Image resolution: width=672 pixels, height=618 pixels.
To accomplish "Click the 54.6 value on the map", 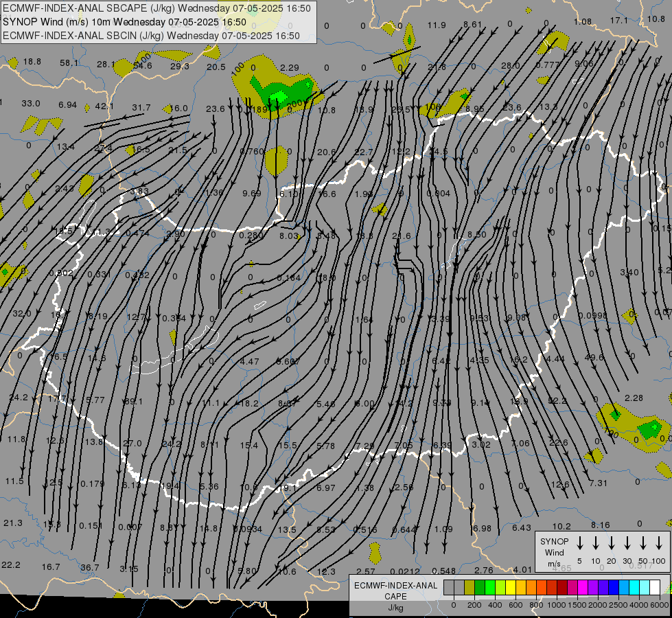I will coord(143,66).
